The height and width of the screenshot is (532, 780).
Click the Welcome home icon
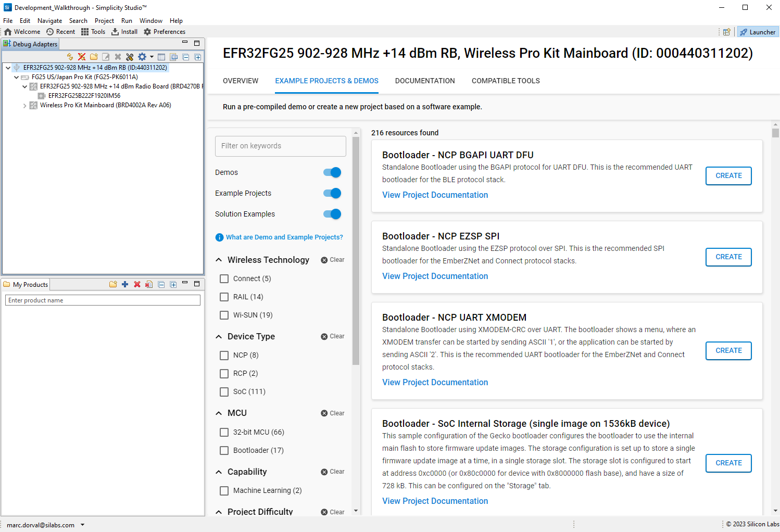pyautogui.click(x=8, y=32)
